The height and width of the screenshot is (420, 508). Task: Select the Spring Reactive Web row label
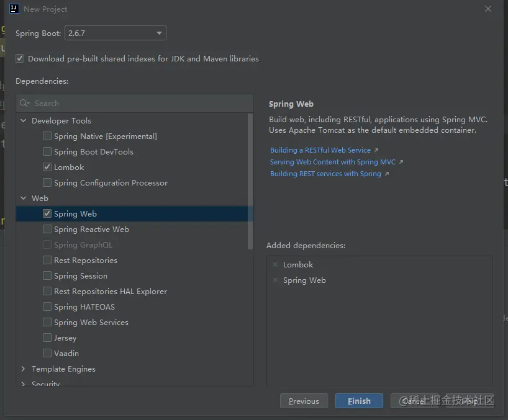(x=91, y=230)
